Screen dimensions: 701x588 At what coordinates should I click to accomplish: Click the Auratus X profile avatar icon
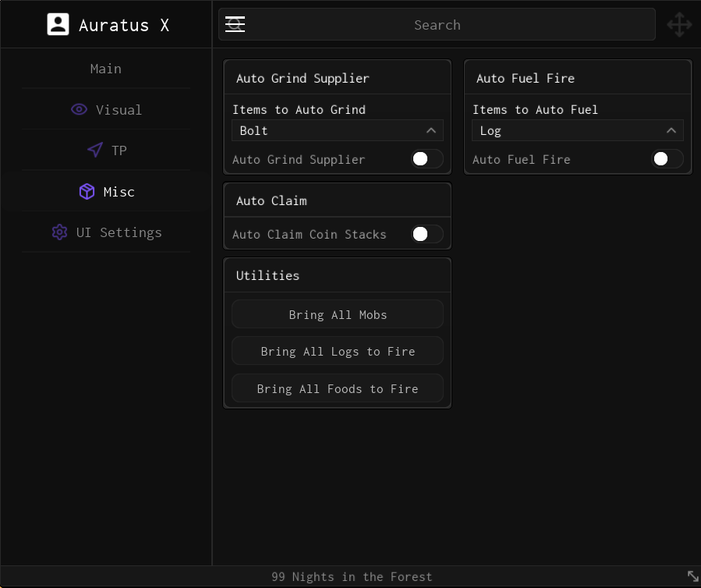[58, 25]
